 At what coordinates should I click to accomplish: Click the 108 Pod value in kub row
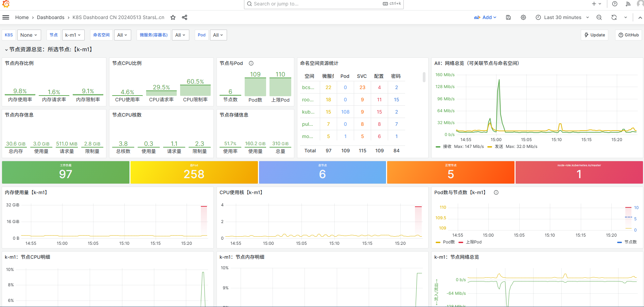tap(345, 112)
